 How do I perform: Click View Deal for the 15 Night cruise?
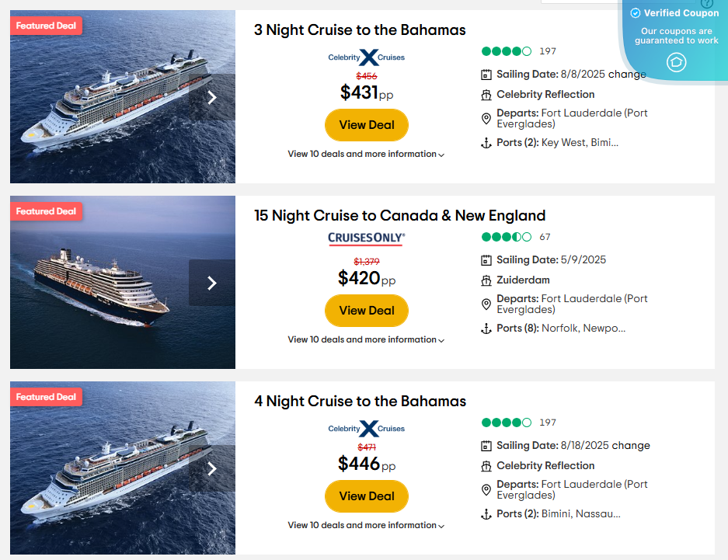[366, 310]
